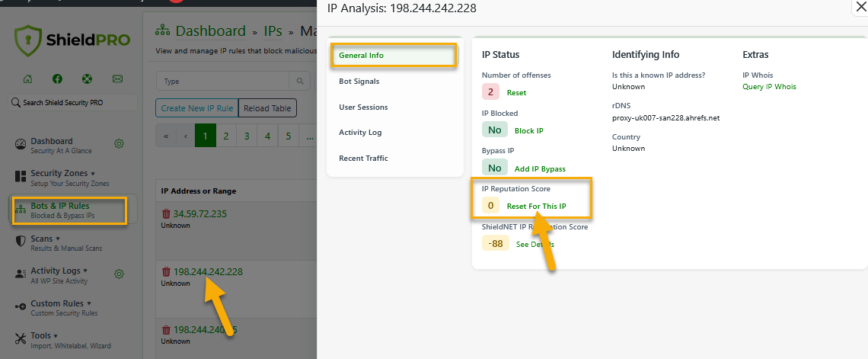The height and width of the screenshot is (359, 868).
Task: Open the Activity Log tab
Action: tap(360, 133)
